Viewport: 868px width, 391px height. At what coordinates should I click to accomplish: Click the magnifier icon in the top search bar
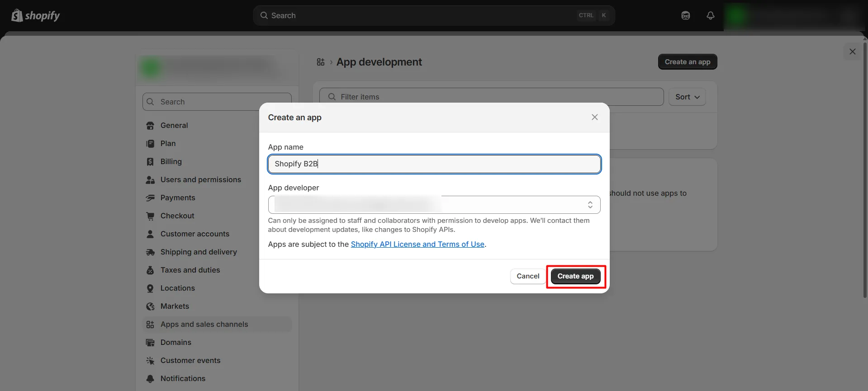pos(264,15)
